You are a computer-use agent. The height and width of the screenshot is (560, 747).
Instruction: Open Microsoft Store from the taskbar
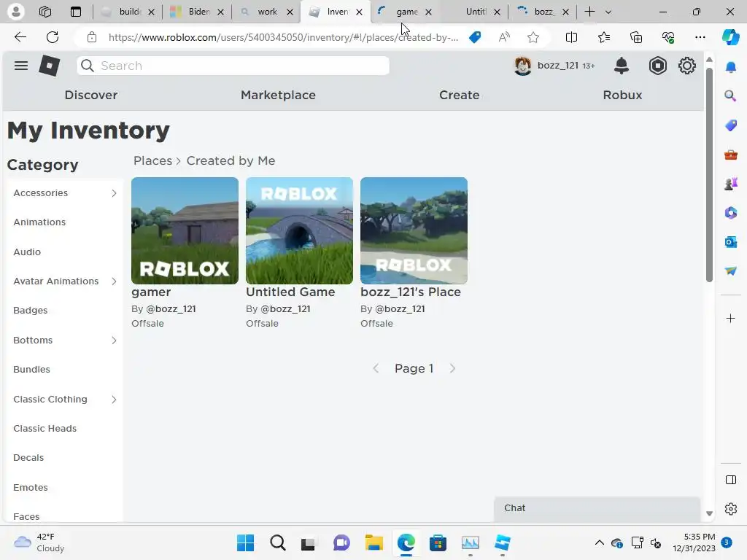pyautogui.click(x=438, y=542)
